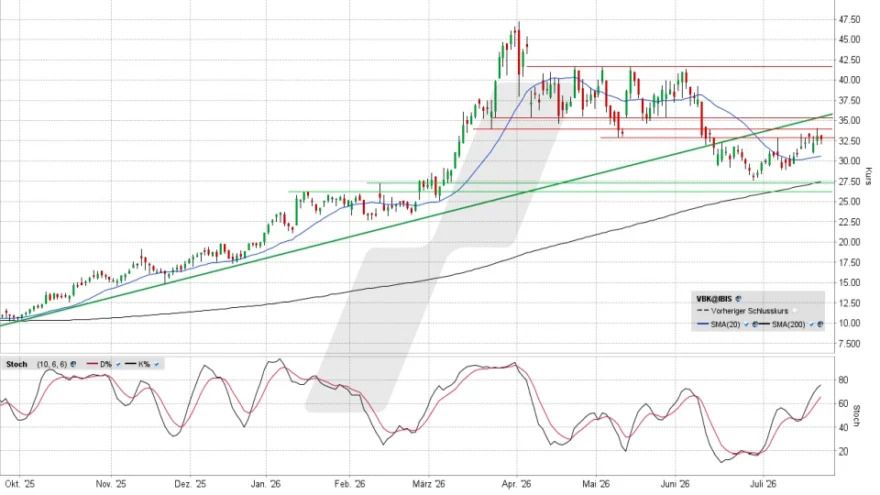Image resolution: width=880 pixels, height=495 pixels.
Task: Toggle K% line checkmark
Action: point(157,364)
